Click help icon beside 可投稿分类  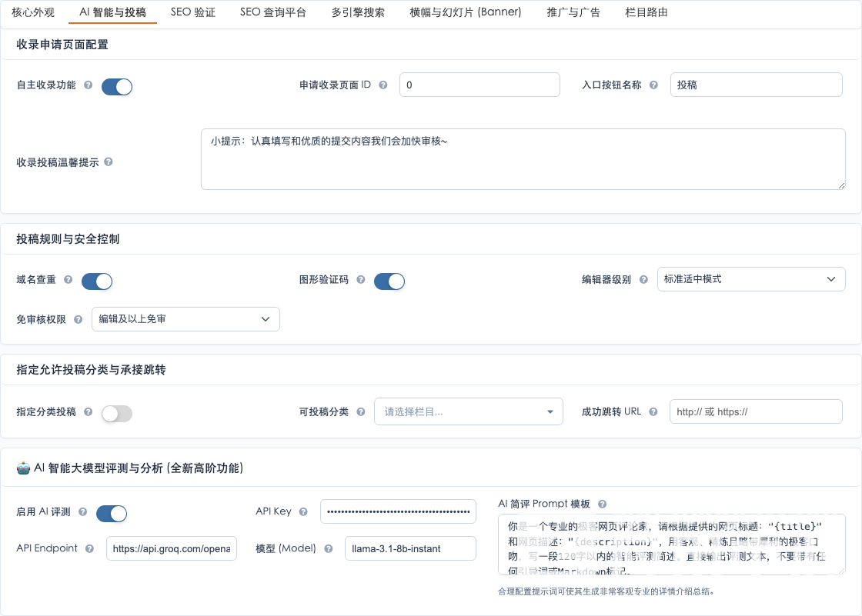(x=361, y=411)
